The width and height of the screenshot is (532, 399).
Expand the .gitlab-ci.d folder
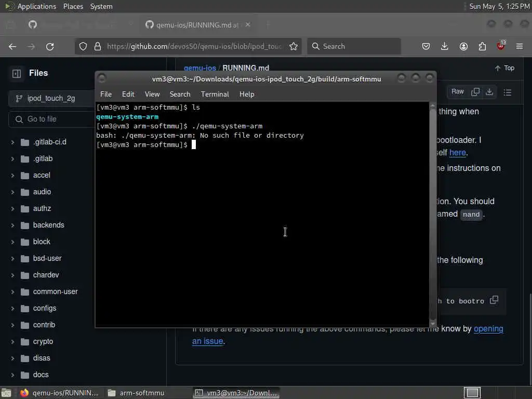[12, 142]
